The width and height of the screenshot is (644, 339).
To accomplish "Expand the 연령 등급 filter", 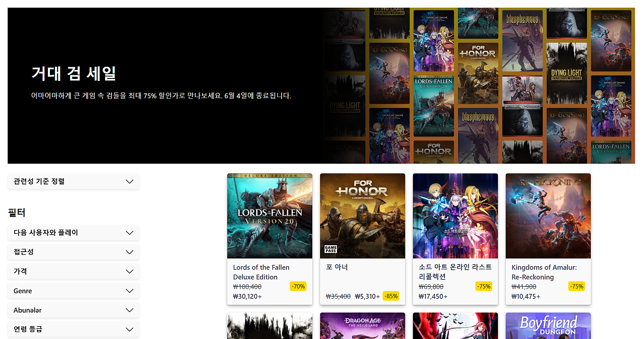I will [74, 329].
